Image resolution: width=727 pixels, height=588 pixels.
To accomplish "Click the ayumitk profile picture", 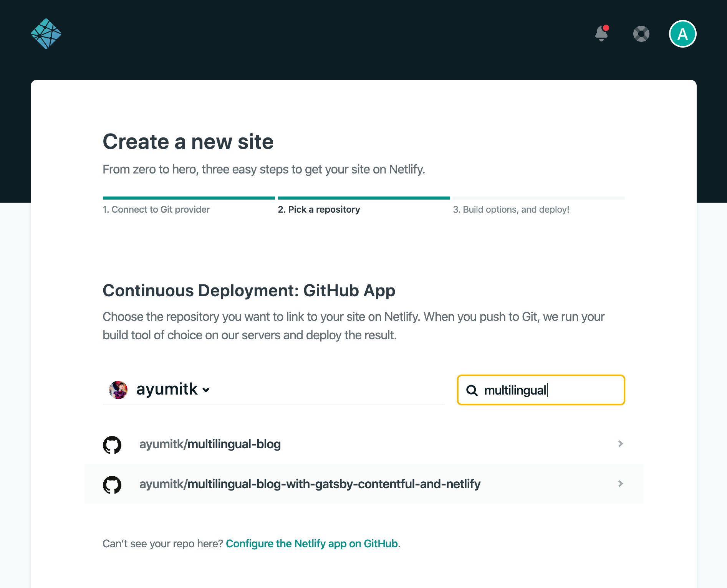I will pos(118,390).
